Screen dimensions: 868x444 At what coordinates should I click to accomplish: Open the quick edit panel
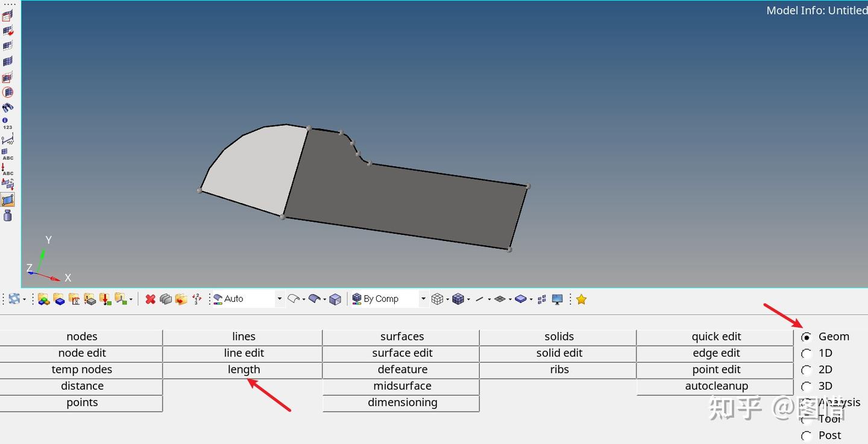[x=716, y=336]
